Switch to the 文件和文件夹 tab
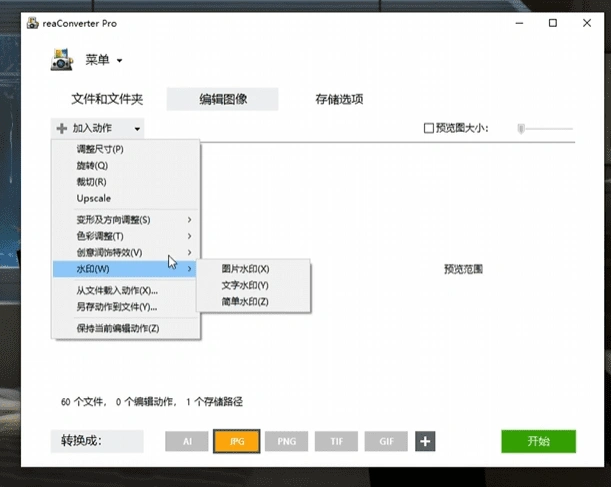Image resolution: width=611 pixels, height=487 pixels. tap(107, 99)
